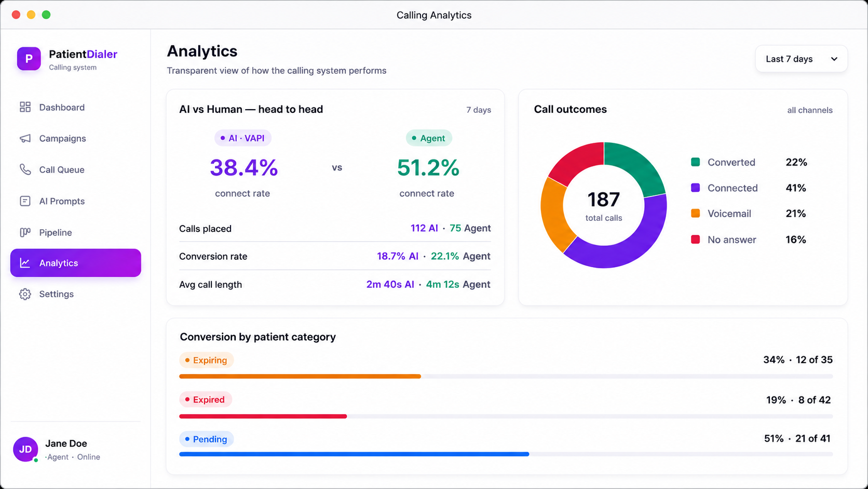Viewport: 868px width, 489px height.
Task: Click the 18.7% AI conversion value
Action: (398, 256)
